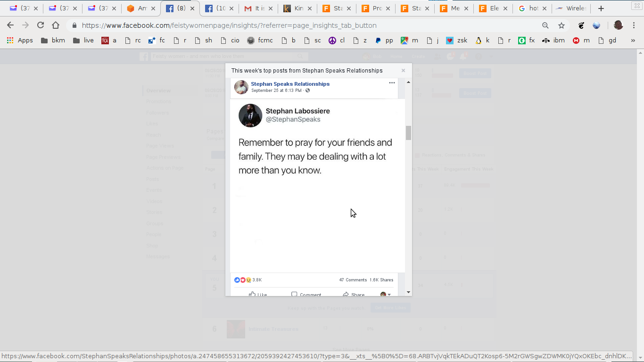644x362 pixels.
Task: Click Get More Likes in background page
Action: pyautogui.click(x=390, y=308)
